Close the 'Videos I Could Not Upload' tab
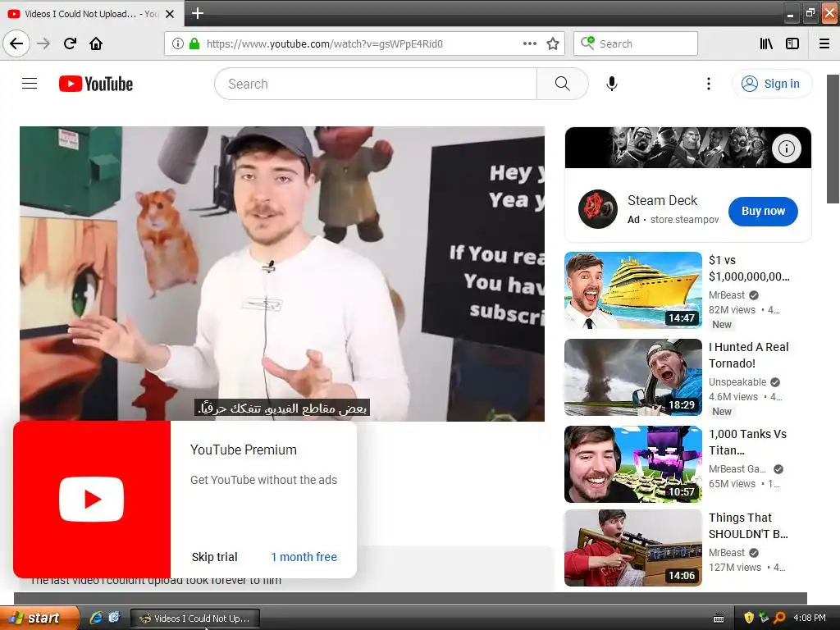The width and height of the screenshot is (840, 630). (170, 14)
